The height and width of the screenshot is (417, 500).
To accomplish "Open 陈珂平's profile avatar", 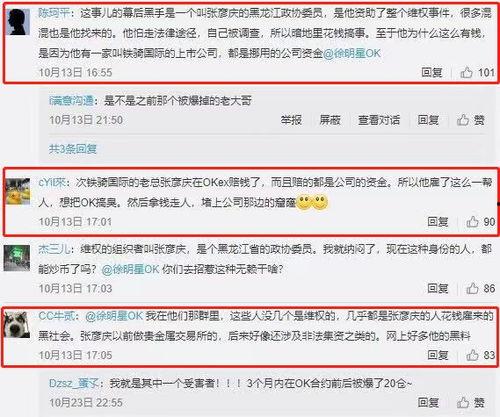I will click(18, 22).
